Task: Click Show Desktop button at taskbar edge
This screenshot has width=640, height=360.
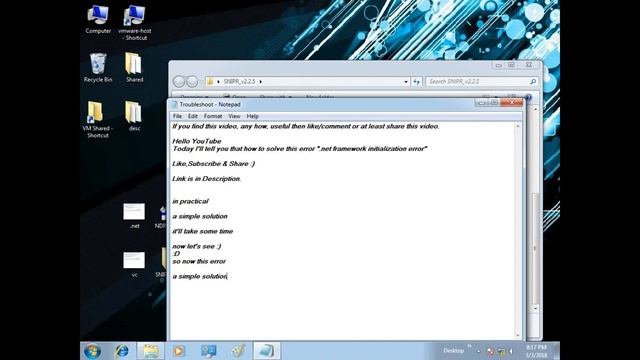Action: coord(557,351)
